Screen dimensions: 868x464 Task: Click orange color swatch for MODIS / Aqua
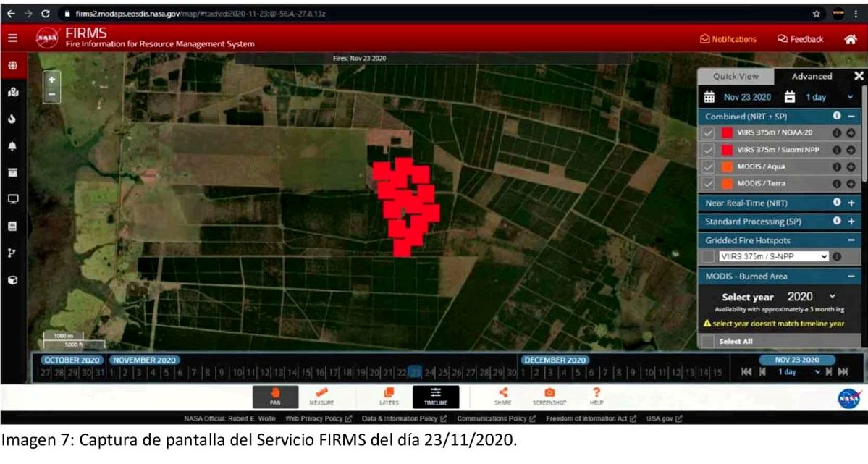[x=727, y=166]
